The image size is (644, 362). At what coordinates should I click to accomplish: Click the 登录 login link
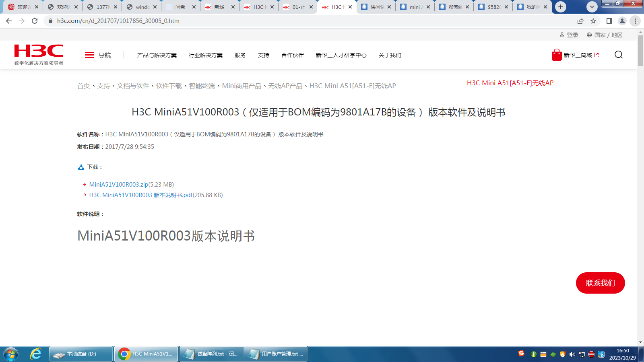click(569, 35)
